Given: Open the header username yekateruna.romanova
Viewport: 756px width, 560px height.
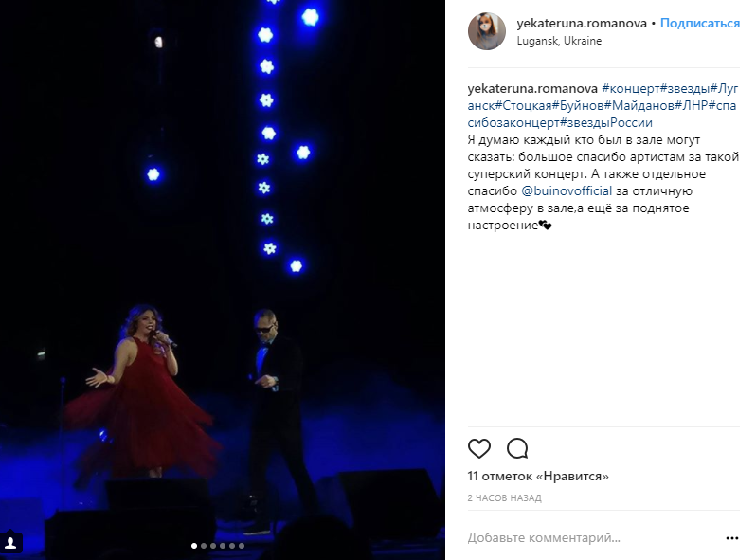Looking at the screenshot, I should coord(582,23).
